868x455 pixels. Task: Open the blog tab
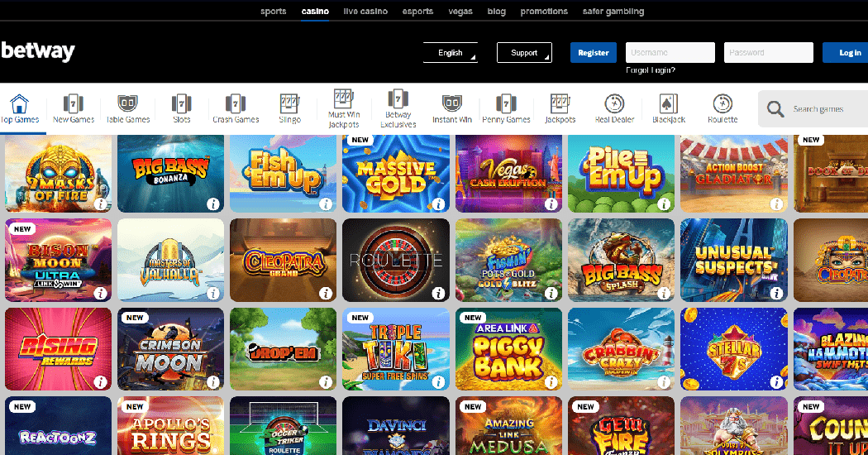[x=497, y=11]
